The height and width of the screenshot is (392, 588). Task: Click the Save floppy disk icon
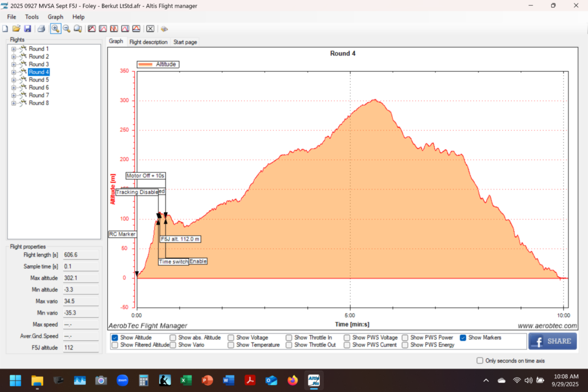[27, 29]
